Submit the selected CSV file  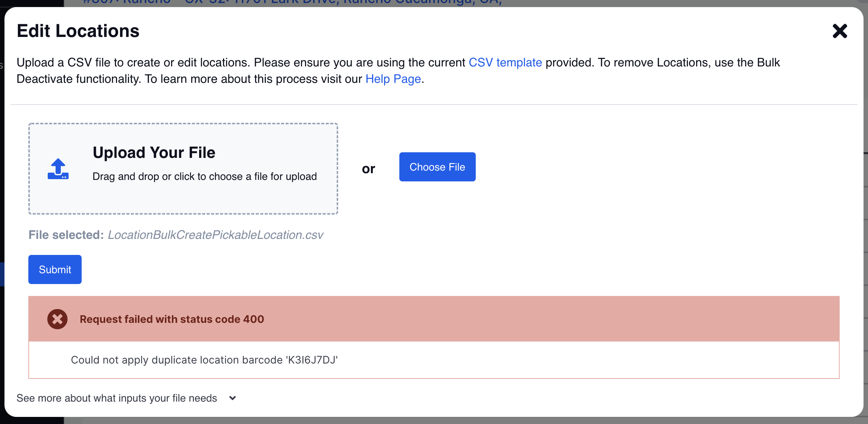pyautogui.click(x=55, y=269)
